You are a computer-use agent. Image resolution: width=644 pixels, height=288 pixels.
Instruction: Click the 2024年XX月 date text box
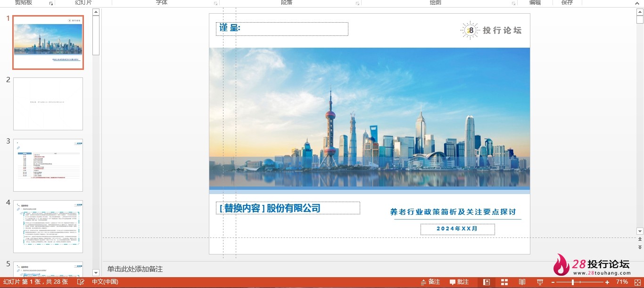458,229
